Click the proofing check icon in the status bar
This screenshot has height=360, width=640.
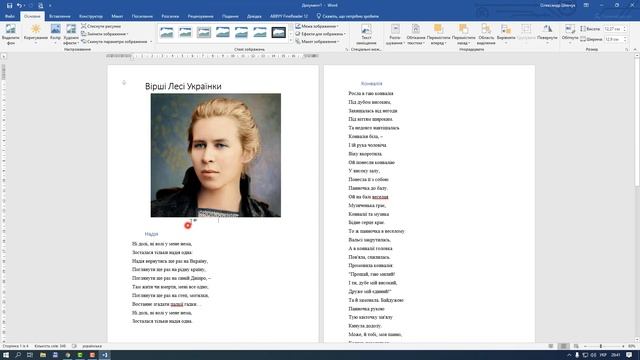point(74,346)
